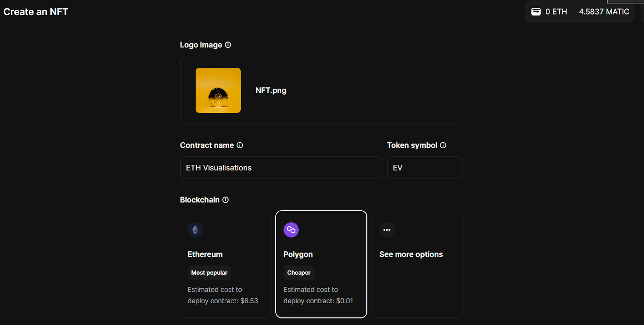Screen dimensions: 644x325
Task: Click the info icon next to Token symbol
Action: [443, 145]
